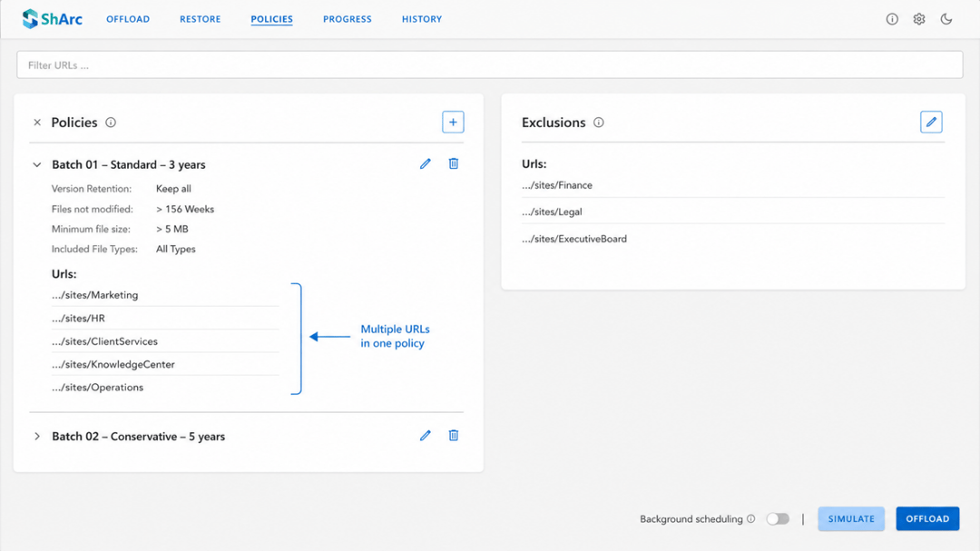Click the 'All Types' file types value
Screen dimensions: 980x551
point(176,249)
